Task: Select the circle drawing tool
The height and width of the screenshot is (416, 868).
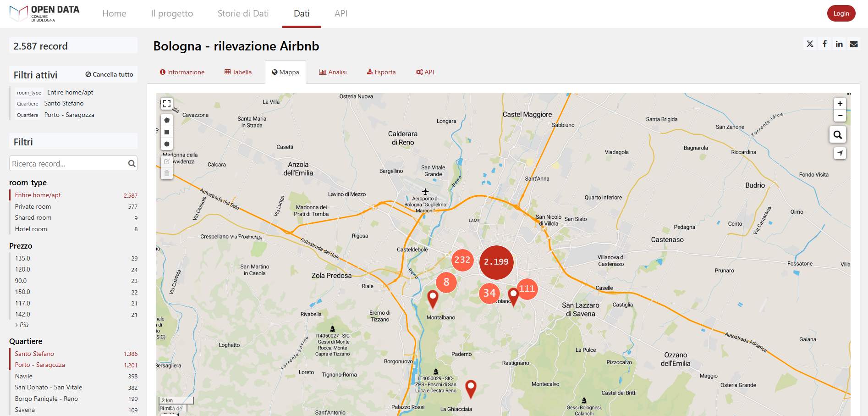Action: 167,144
